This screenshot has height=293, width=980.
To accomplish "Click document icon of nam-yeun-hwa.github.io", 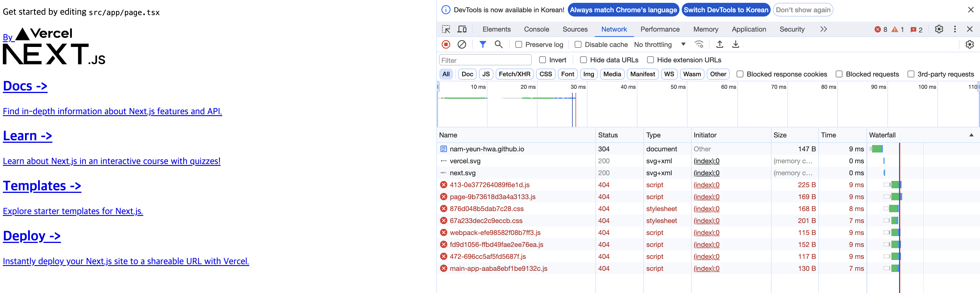I will pos(444,149).
